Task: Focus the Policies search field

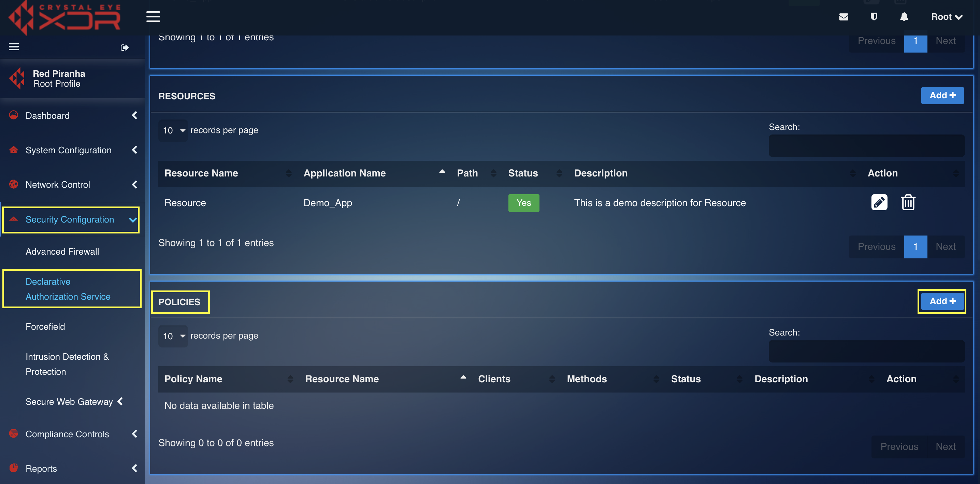Action: [x=867, y=351]
